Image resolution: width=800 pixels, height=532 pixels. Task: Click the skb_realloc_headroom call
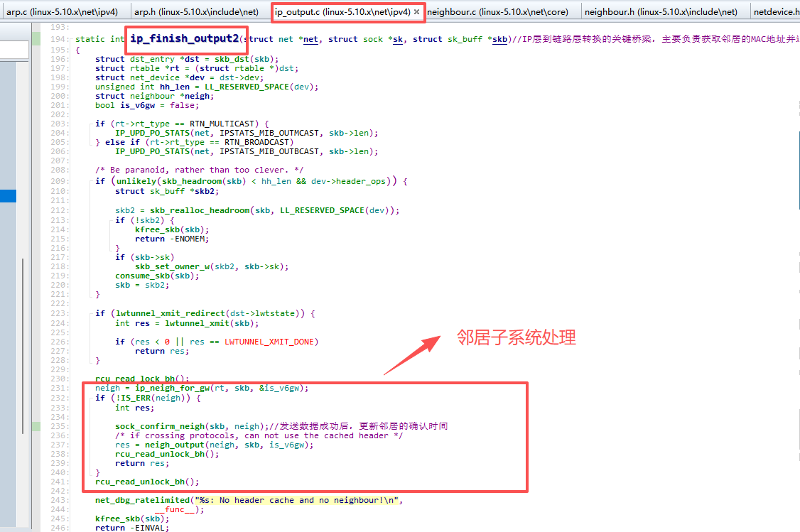[200, 210]
